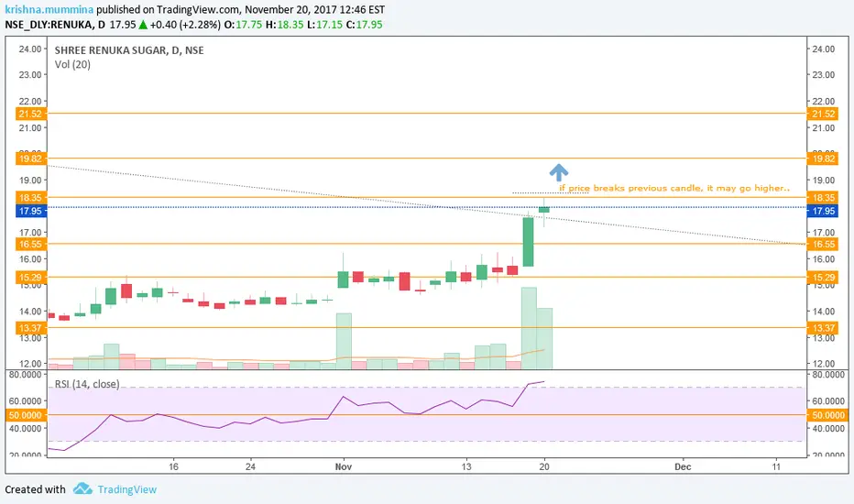
Task: Select the right 13.37 price label
Action: tap(822, 328)
